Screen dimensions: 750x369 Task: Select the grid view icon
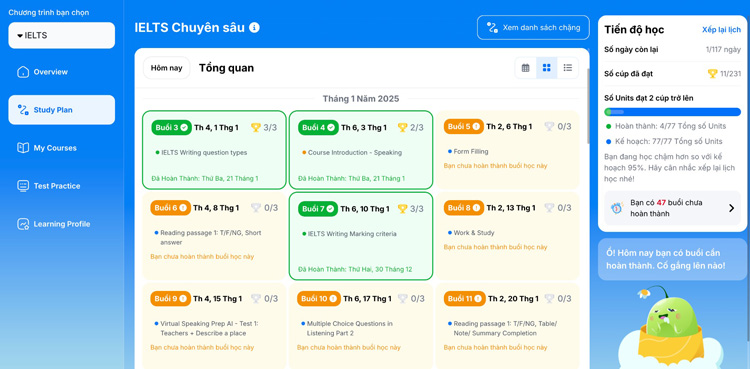point(546,68)
